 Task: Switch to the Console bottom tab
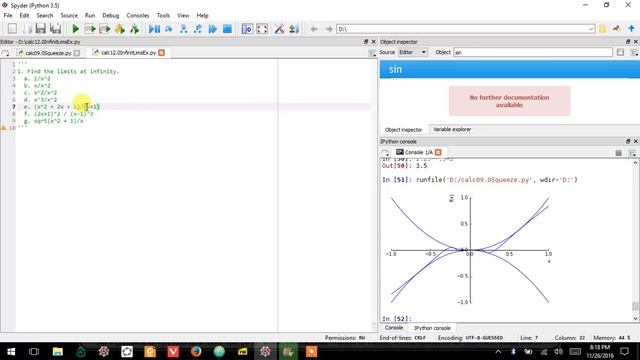(394, 328)
